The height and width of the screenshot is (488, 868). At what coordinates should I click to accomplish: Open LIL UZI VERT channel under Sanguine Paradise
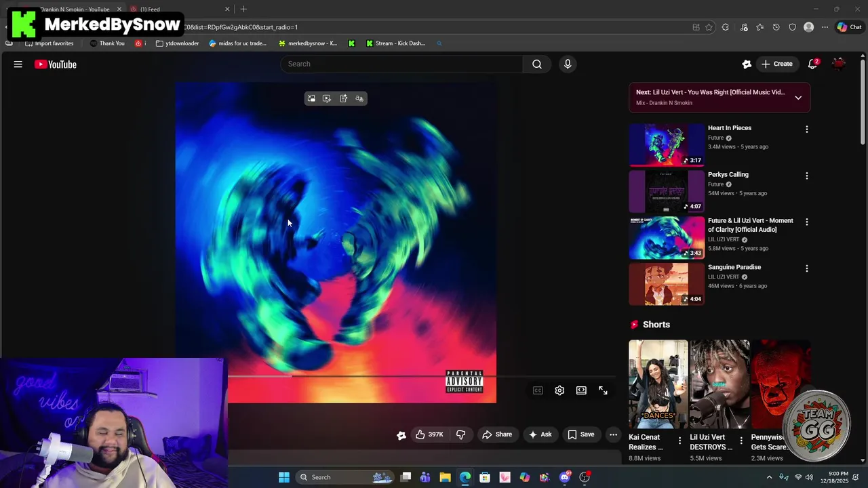[724, 277]
